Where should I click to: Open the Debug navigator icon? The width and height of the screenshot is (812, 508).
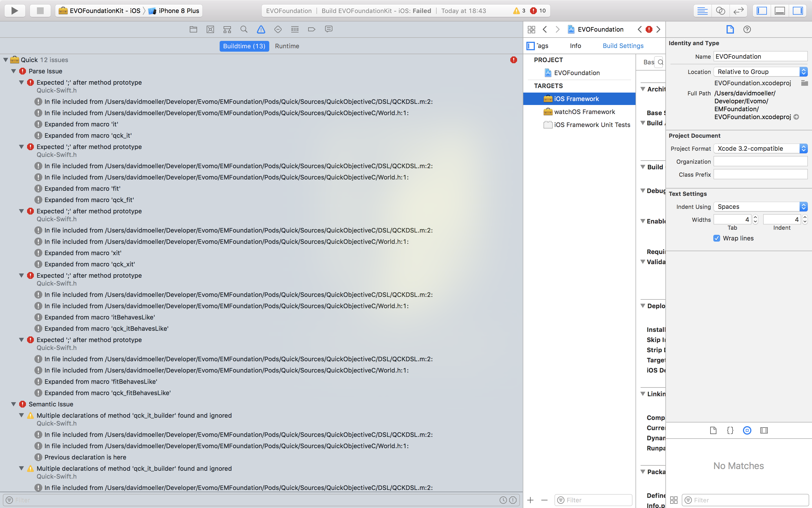coord(295,29)
